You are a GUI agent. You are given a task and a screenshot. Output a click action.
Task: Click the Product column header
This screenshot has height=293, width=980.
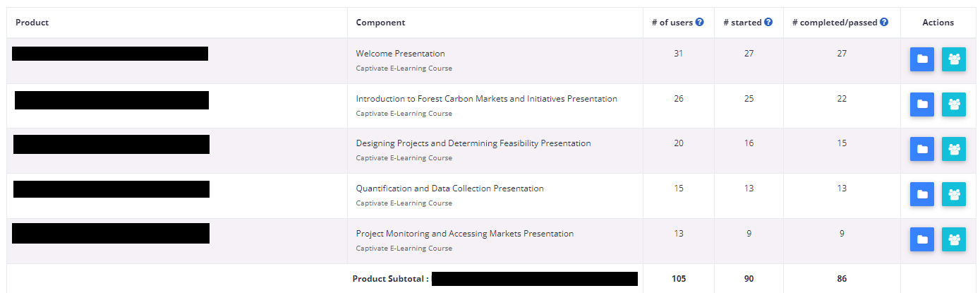[x=32, y=23]
